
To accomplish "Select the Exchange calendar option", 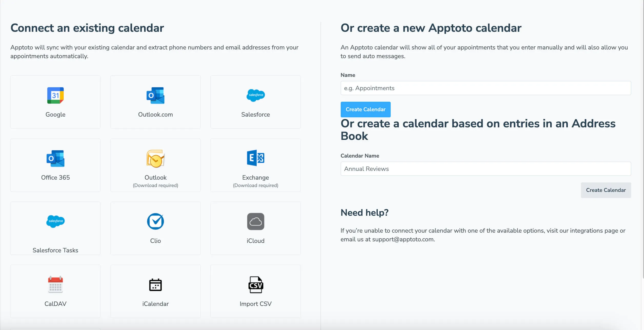I will [x=255, y=165].
